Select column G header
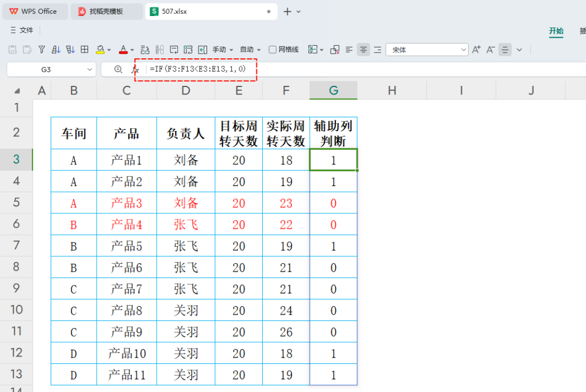 (334, 90)
